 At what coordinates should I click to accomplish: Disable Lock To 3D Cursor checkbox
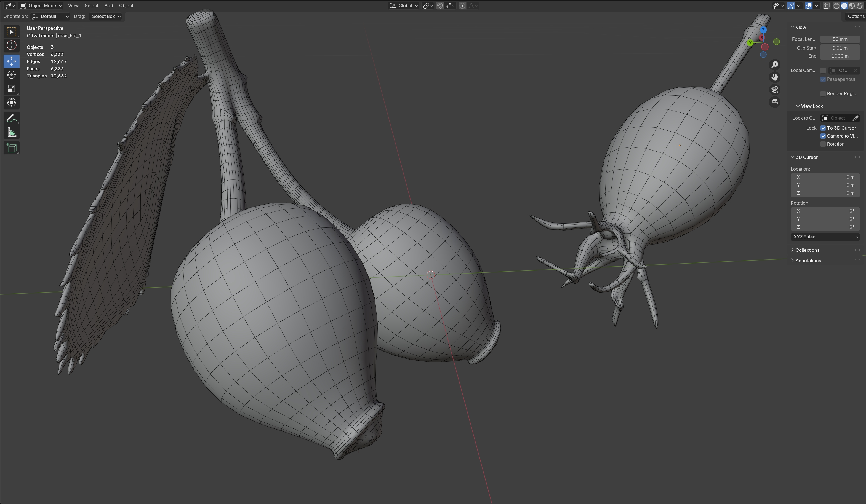coord(823,128)
